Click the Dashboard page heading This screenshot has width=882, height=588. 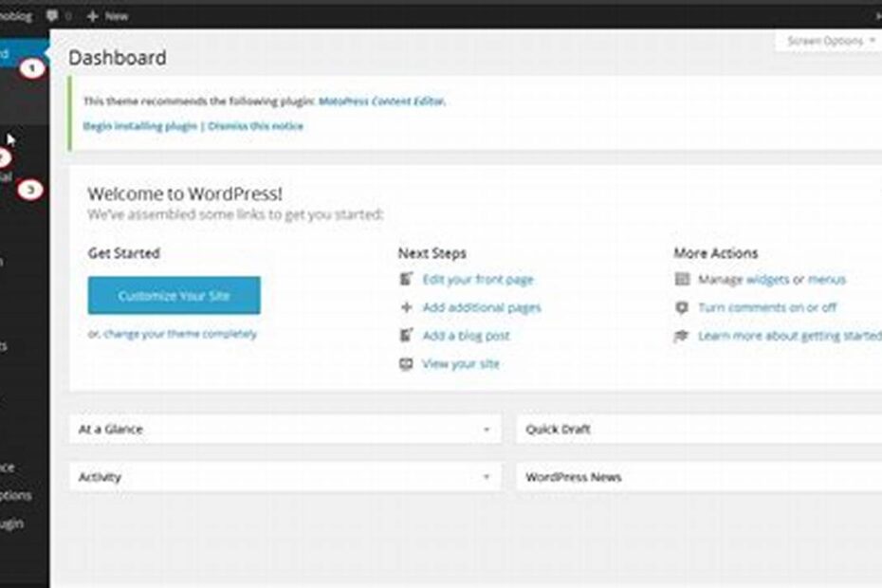[x=117, y=58]
